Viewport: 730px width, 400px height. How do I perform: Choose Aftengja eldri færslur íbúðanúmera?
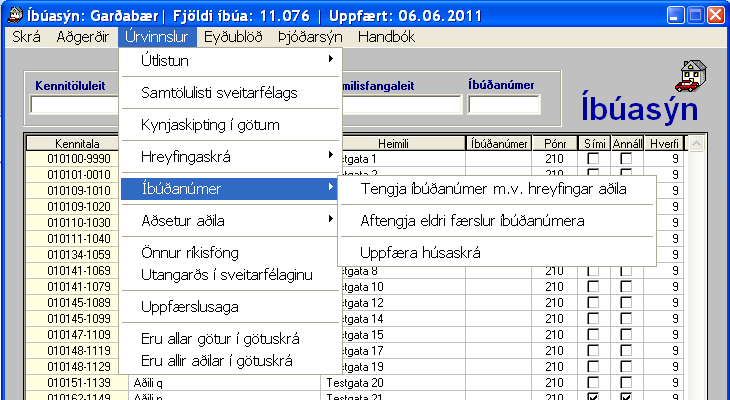coord(497,221)
